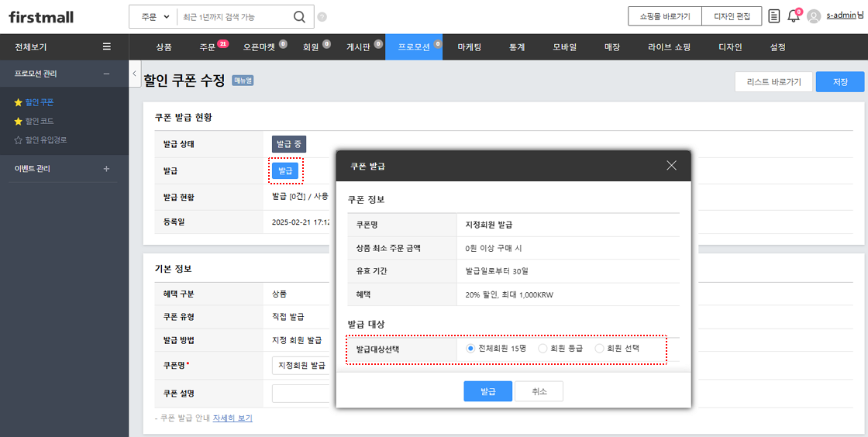Open the 통계 top menu
The width and height of the screenshot is (868, 437).
click(517, 47)
